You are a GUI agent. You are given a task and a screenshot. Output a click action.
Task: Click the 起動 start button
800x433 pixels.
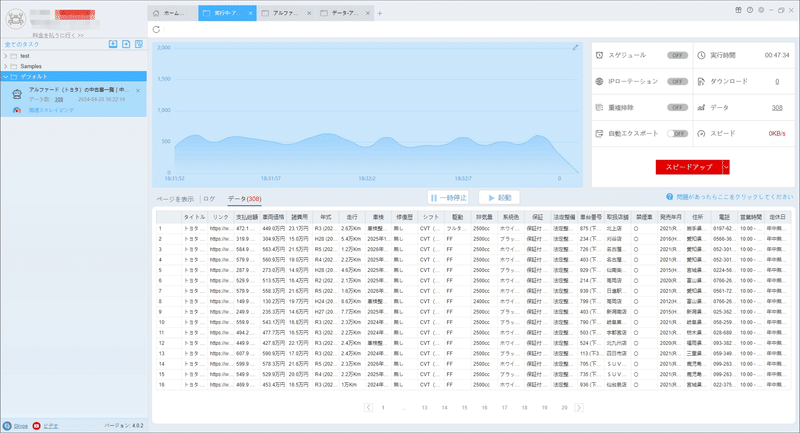click(x=499, y=197)
